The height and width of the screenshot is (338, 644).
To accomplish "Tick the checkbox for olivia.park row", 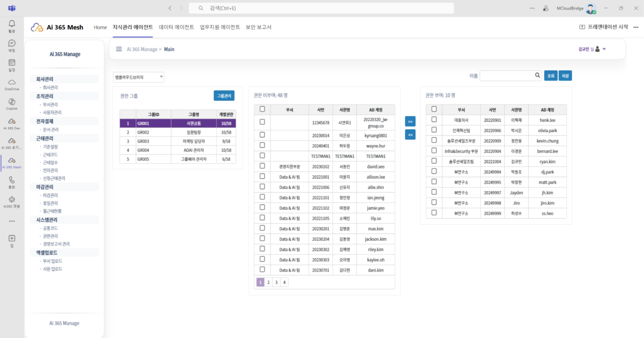I will [434, 130].
